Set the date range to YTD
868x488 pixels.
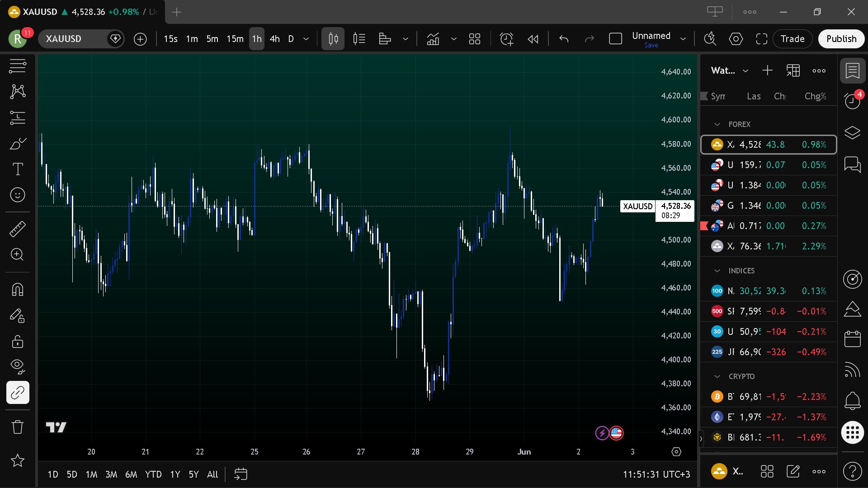(x=153, y=474)
